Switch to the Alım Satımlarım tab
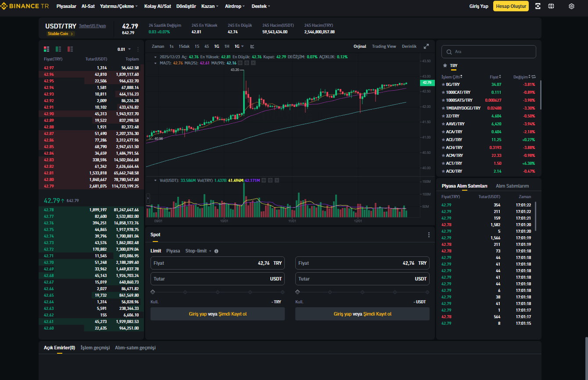This screenshot has width=588, height=380. click(x=512, y=186)
